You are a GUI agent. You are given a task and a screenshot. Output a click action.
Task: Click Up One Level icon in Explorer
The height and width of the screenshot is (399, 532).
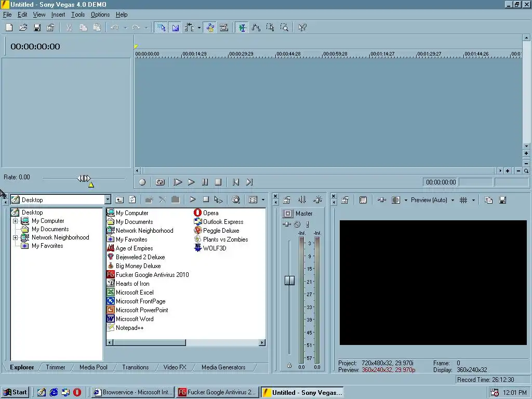(x=119, y=200)
